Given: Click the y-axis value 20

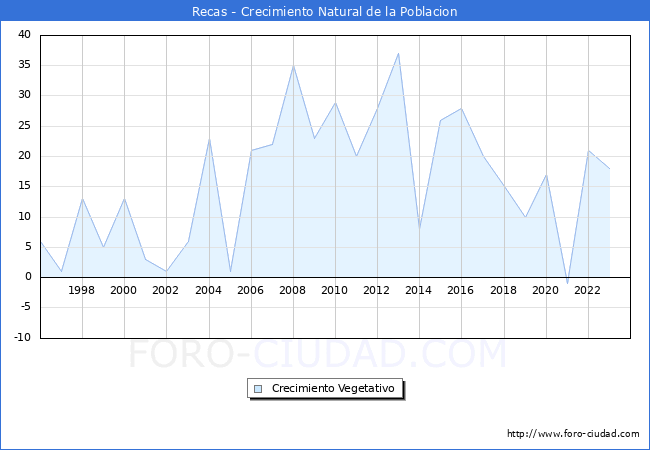Looking at the screenshot, I should tap(24, 156).
